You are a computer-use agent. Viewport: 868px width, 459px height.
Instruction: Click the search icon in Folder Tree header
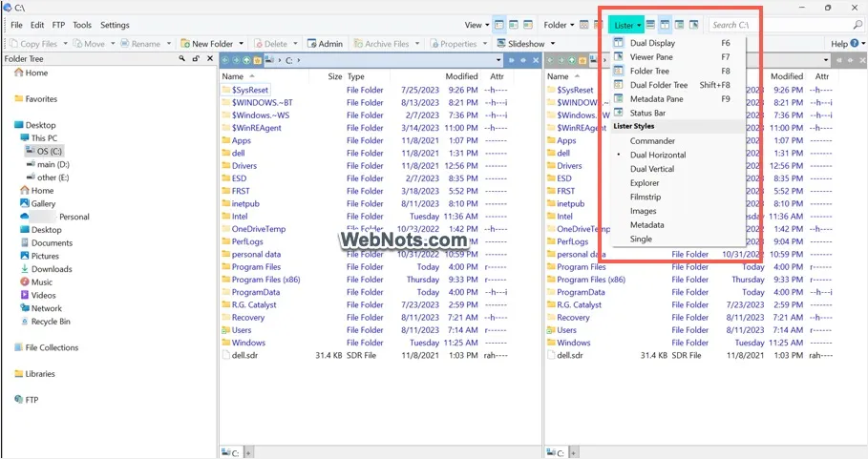point(181,59)
